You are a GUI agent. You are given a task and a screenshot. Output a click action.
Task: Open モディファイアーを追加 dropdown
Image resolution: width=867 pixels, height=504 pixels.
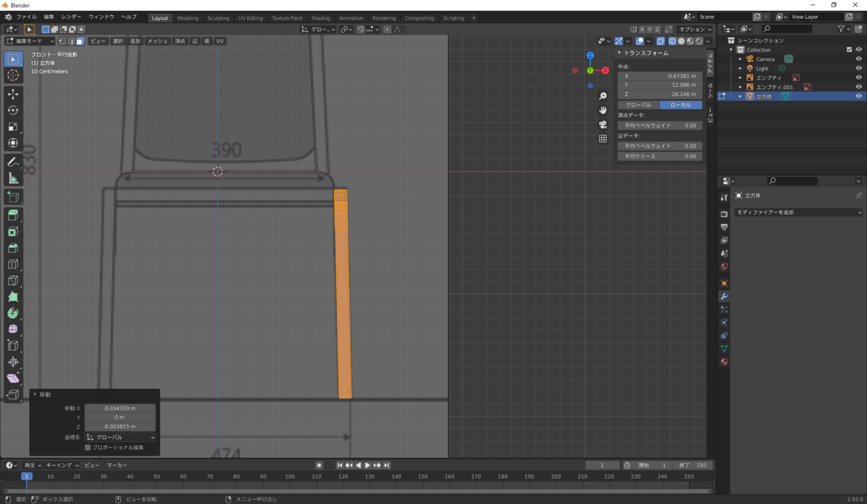(798, 212)
